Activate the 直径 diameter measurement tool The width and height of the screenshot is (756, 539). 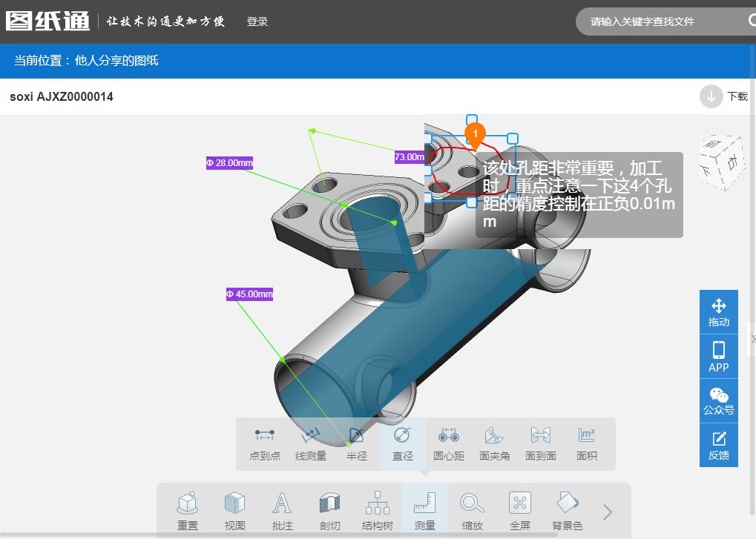(402, 443)
